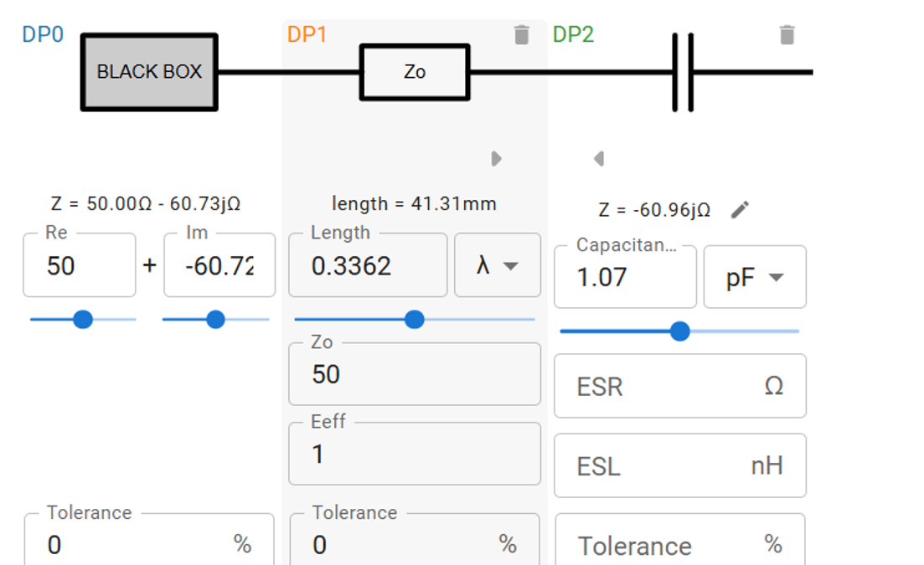The image size is (924, 565).
Task: Click the Re slider for black box
Action: coord(83,319)
